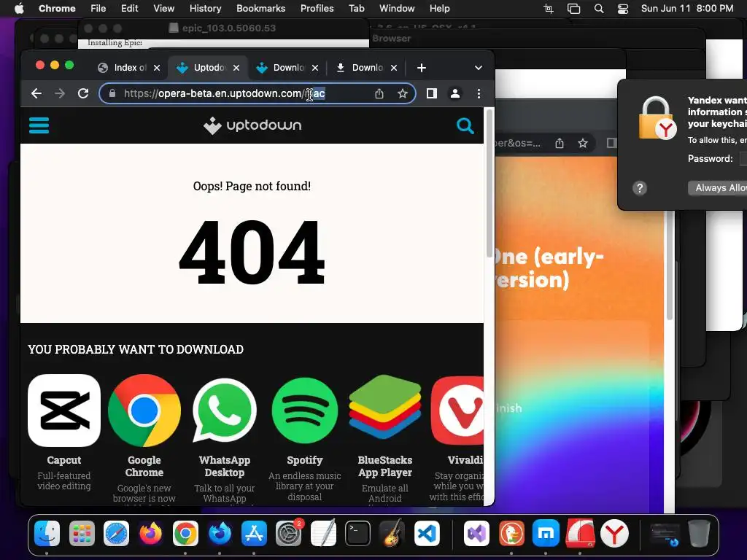Open Visual Studio Code from the dock

pos(426,533)
